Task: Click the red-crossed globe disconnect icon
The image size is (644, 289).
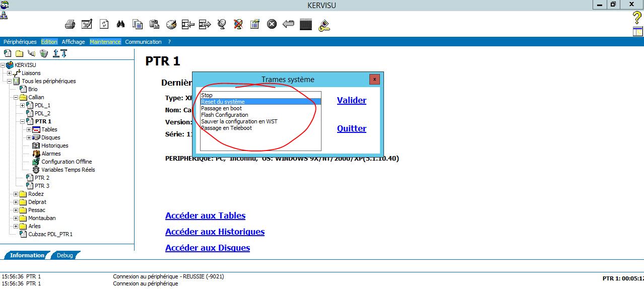Action: (x=238, y=24)
